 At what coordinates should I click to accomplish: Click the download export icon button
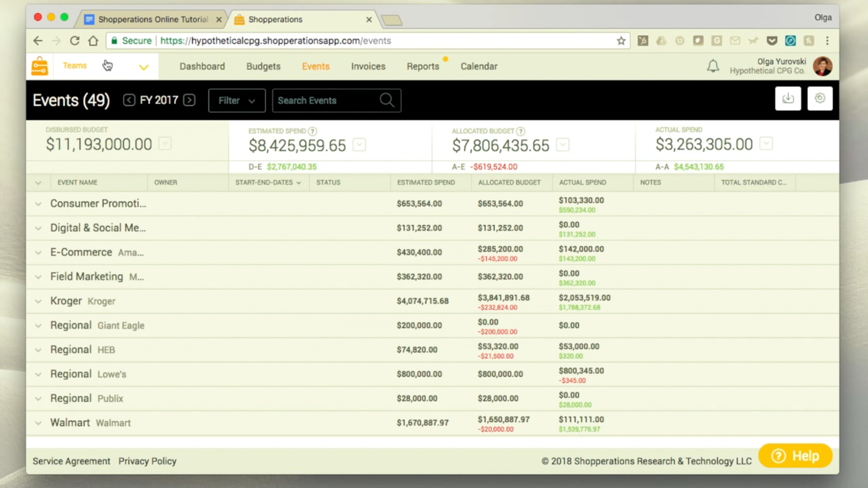pos(788,98)
